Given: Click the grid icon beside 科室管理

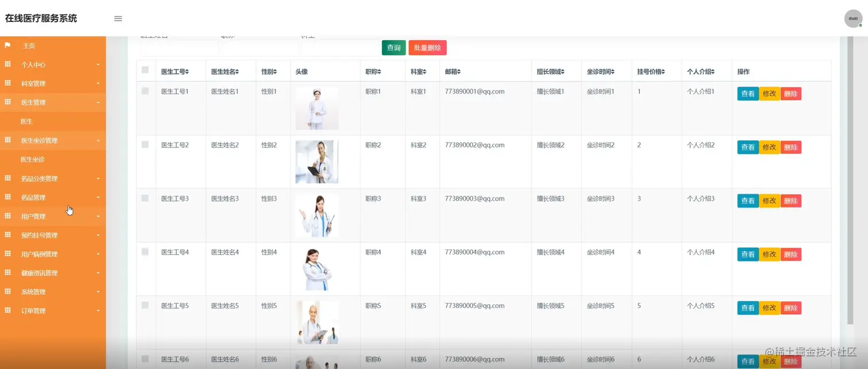Looking at the screenshot, I should pyautogui.click(x=8, y=83).
